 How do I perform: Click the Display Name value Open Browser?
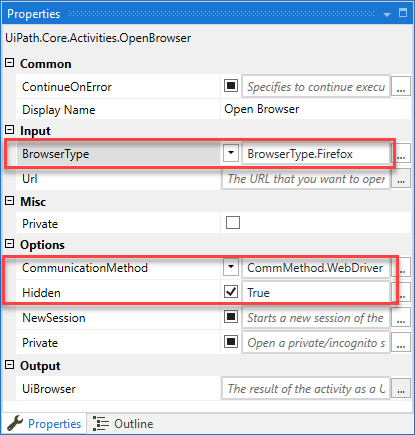262,109
